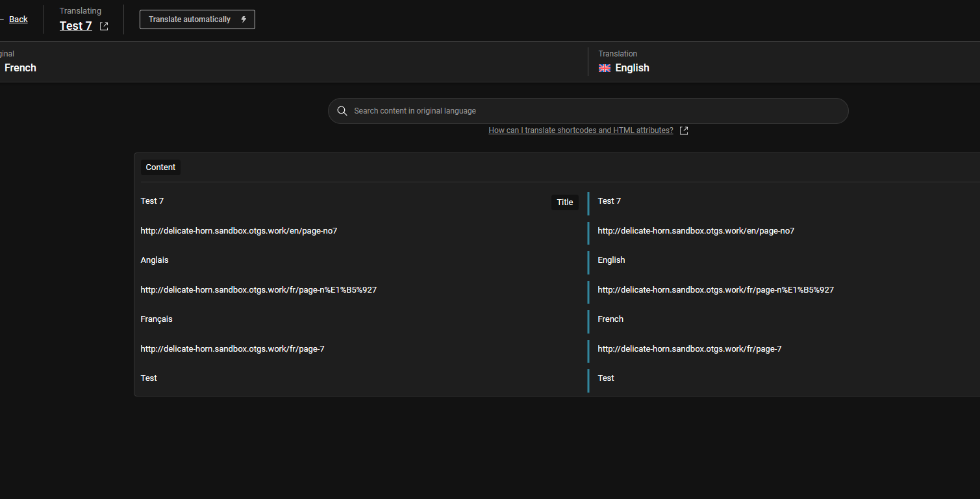Image resolution: width=980 pixels, height=499 pixels.
Task: Open Test 7 via the external-link icon
Action: [103, 26]
